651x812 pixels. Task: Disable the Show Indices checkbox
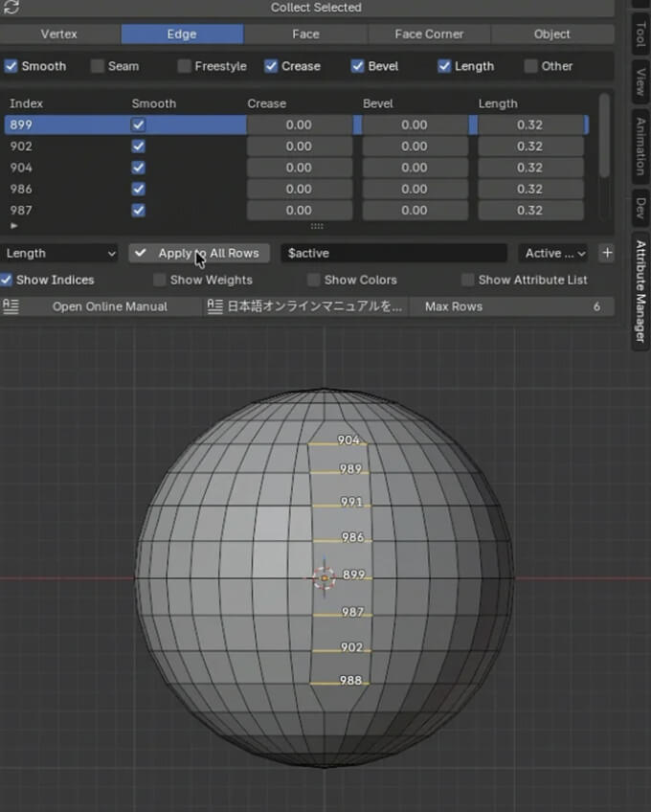click(x=7, y=280)
